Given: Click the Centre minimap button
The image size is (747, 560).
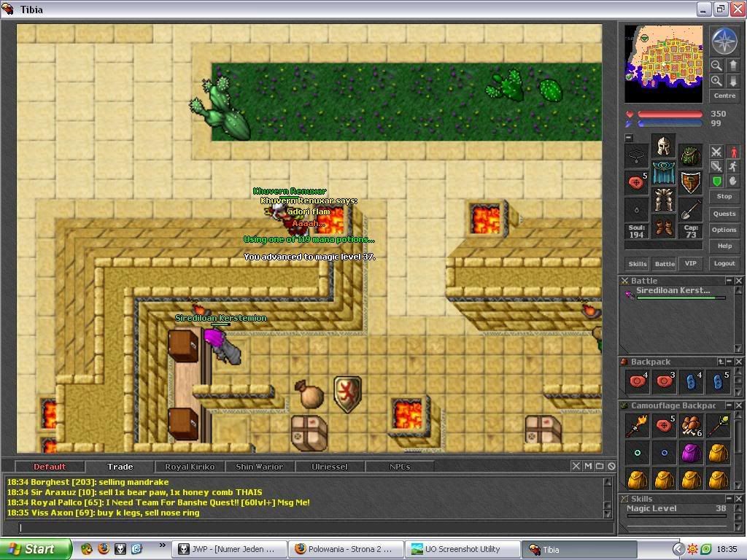Looking at the screenshot, I should coord(724,96).
